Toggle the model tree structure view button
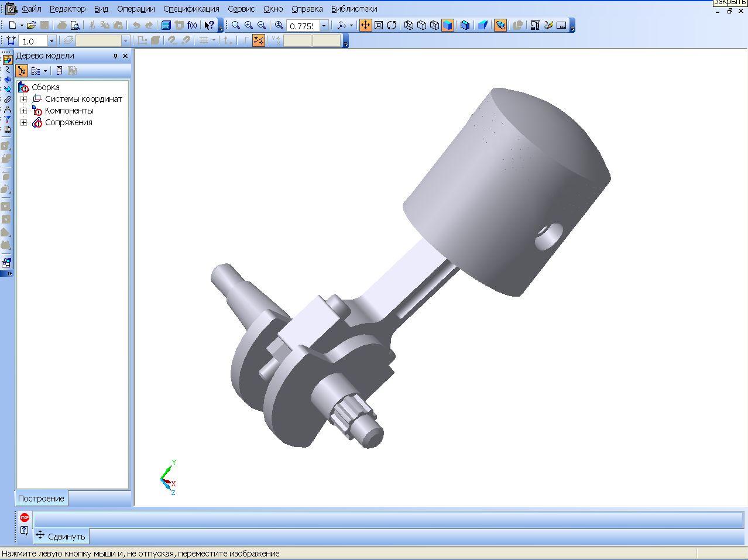The height and width of the screenshot is (560, 748). (22, 71)
